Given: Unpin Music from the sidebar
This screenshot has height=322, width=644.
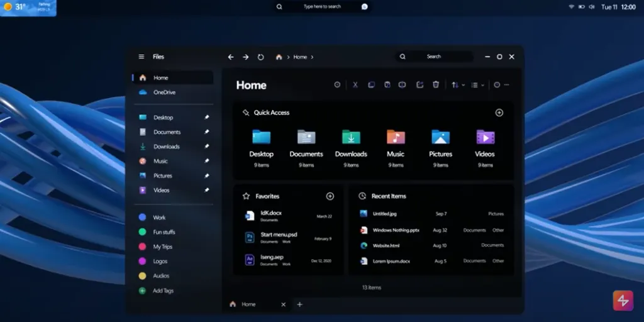Looking at the screenshot, I should tap(206, 161).
